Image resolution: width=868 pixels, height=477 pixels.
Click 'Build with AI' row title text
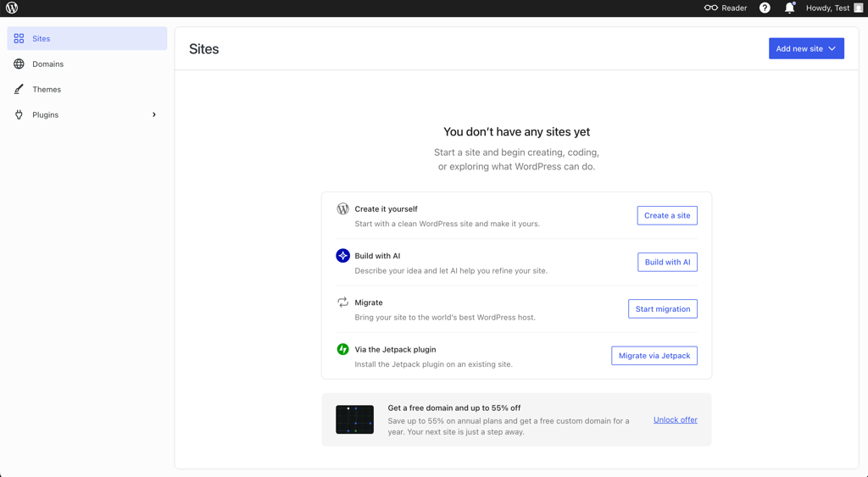click(377, 256)
